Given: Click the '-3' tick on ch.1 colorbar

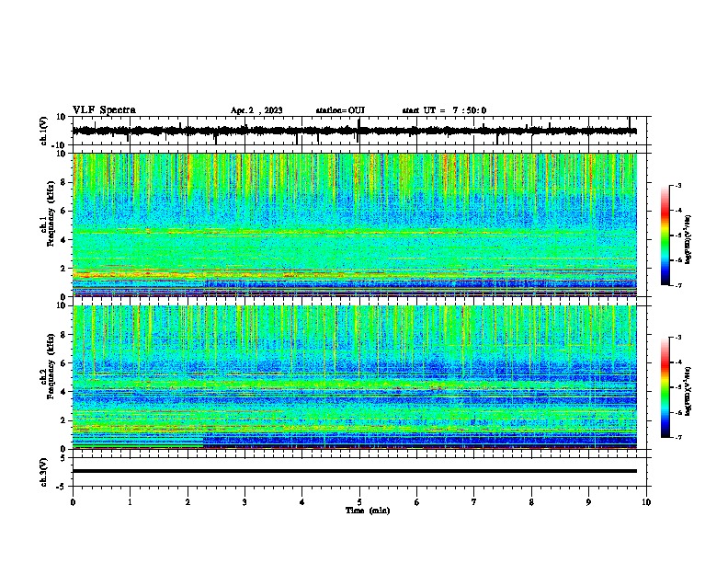Looking at the screenshot, I should [x=677, y=186].
